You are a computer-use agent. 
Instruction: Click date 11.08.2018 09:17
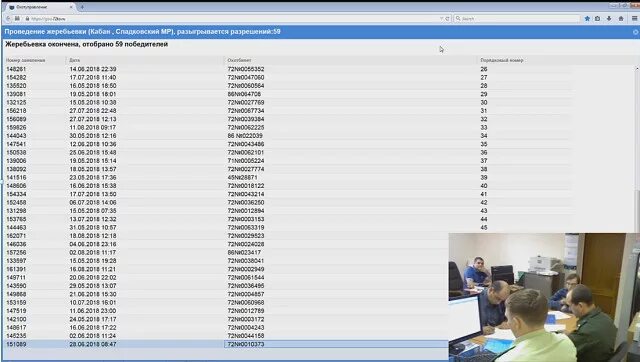[93, 127]
